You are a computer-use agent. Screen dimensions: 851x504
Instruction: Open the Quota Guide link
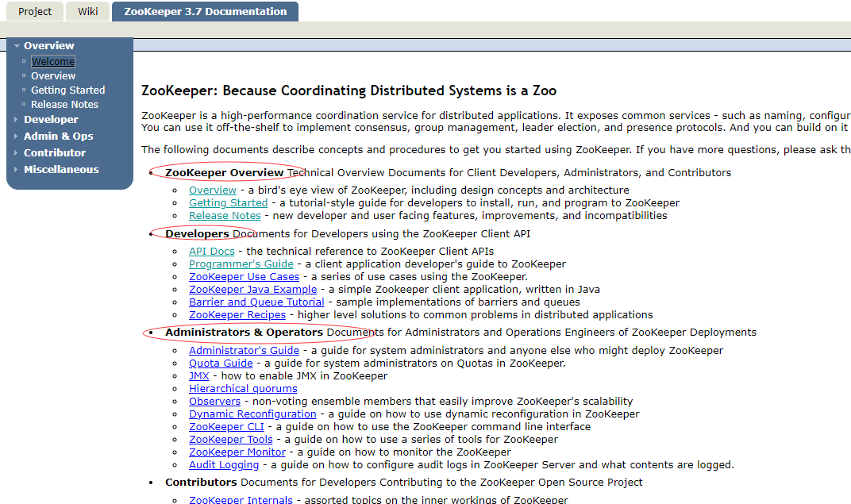point(221,364)
